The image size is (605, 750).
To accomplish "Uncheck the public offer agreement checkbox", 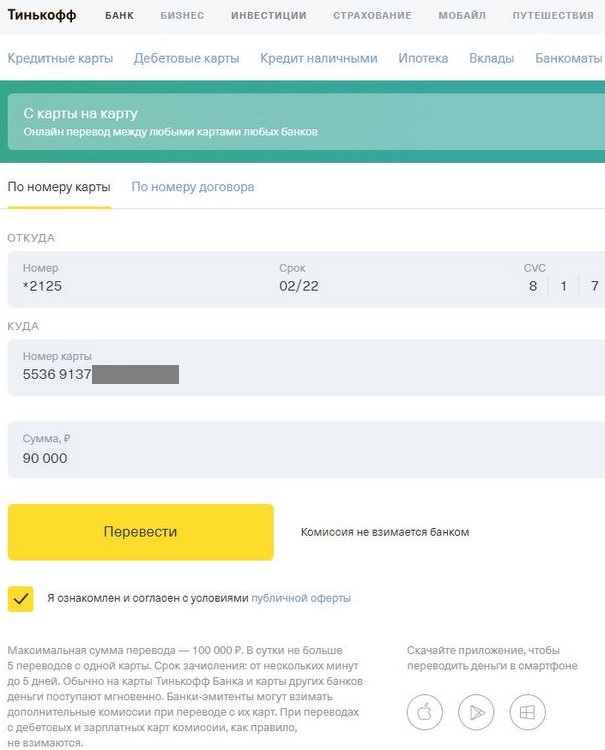I will (x=21, y=598).
